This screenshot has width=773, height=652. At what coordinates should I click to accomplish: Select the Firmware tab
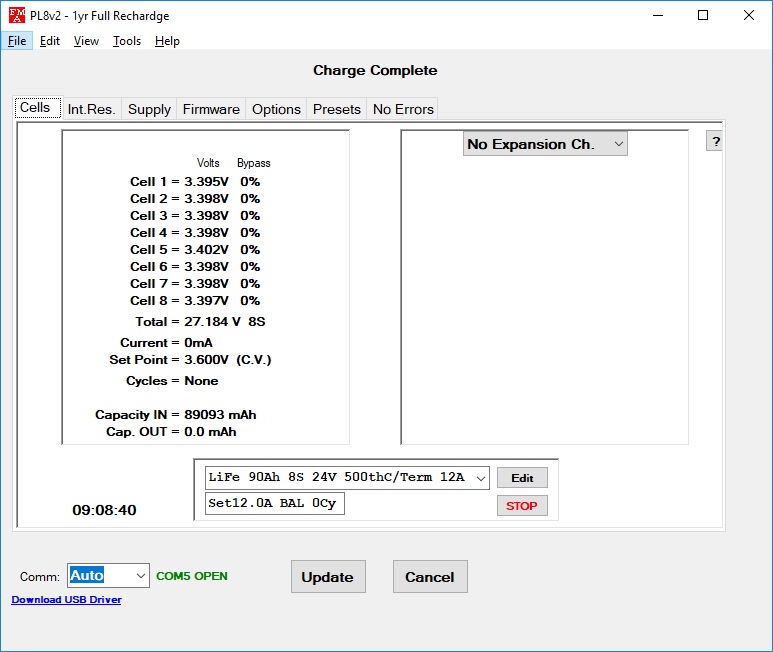point(211,109)
